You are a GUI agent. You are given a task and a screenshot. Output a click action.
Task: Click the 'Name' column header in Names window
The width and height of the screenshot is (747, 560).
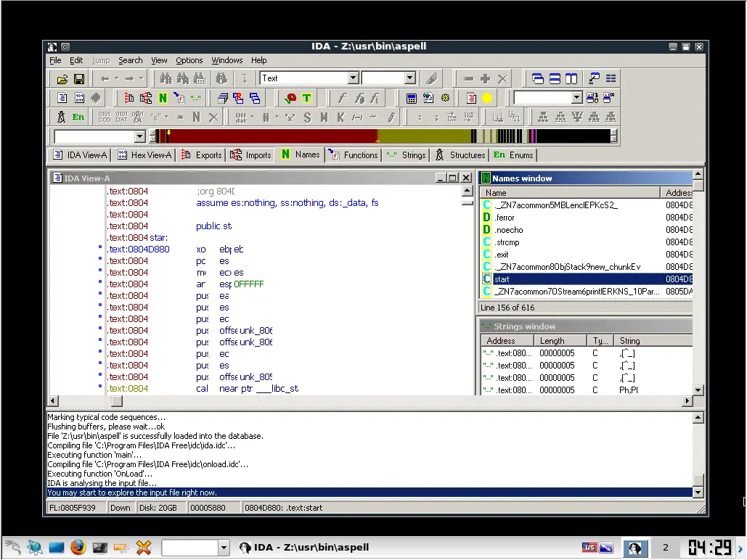(x=571, y=193)
